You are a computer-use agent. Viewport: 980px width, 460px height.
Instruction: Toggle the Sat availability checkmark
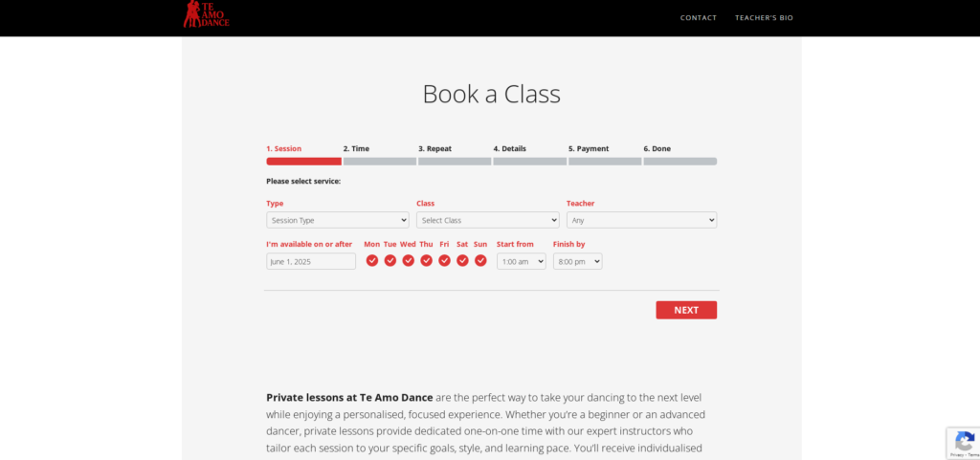point(462,260)
